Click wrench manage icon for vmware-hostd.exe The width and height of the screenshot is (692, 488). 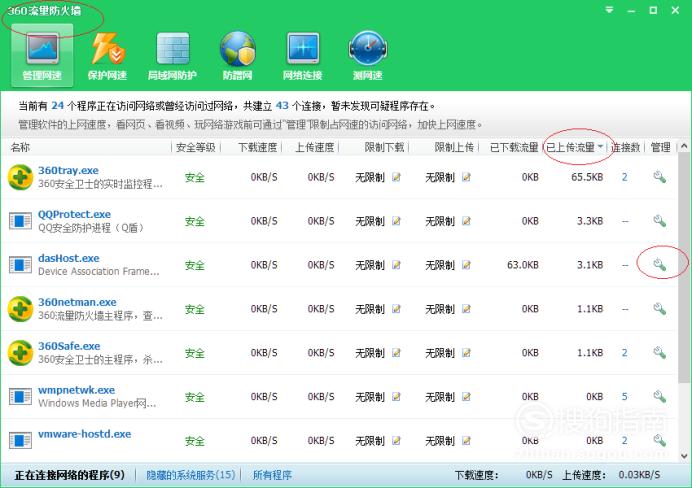point(659,440)
